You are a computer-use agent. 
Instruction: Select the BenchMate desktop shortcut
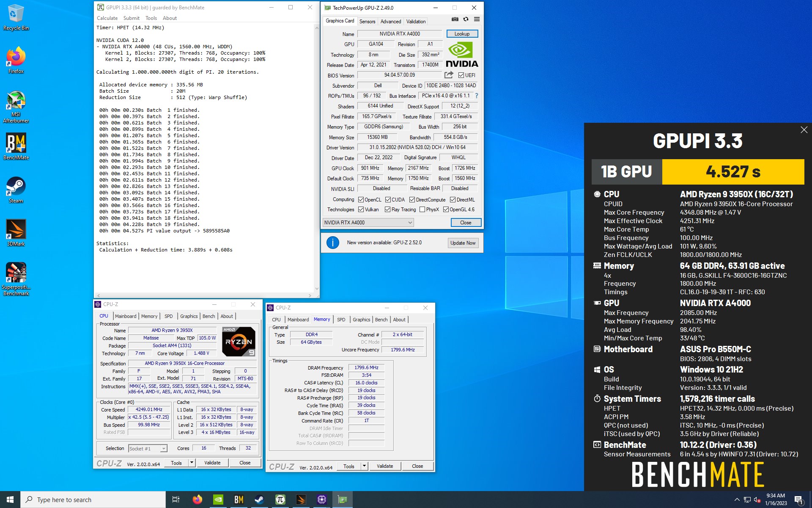coord(16,146)
